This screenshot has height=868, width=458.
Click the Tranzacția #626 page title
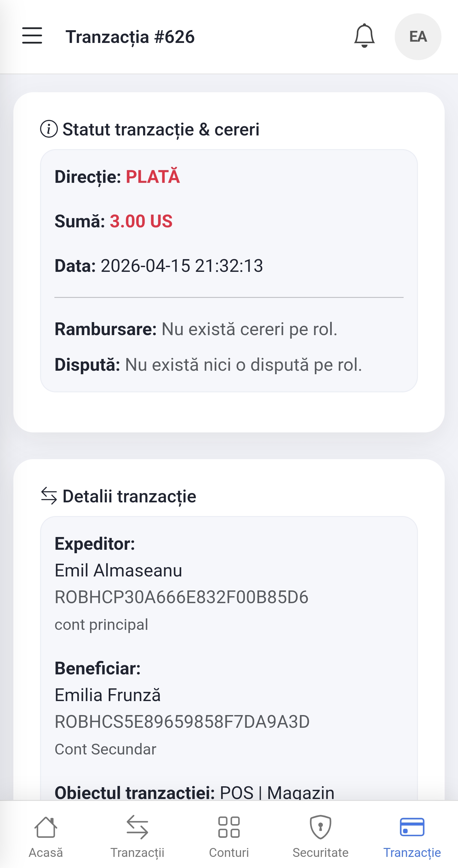[130, 37]
